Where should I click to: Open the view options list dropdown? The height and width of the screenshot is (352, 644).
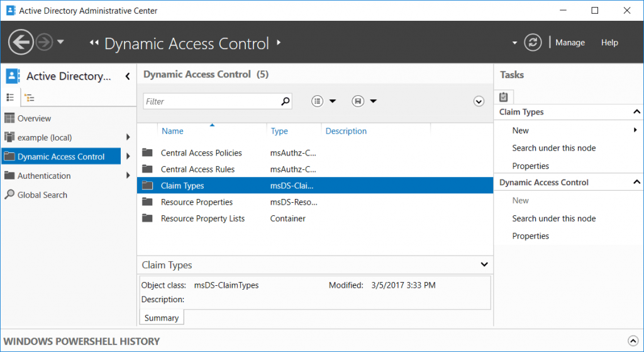click(x=325, y=101)
